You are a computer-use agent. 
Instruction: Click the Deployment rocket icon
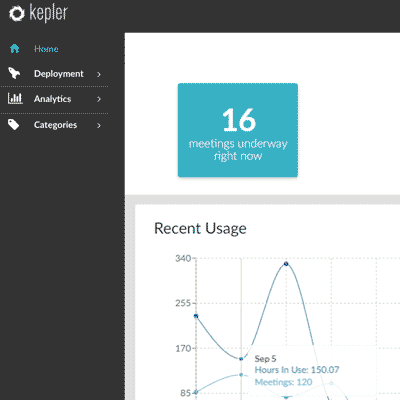tap(14, 73)
